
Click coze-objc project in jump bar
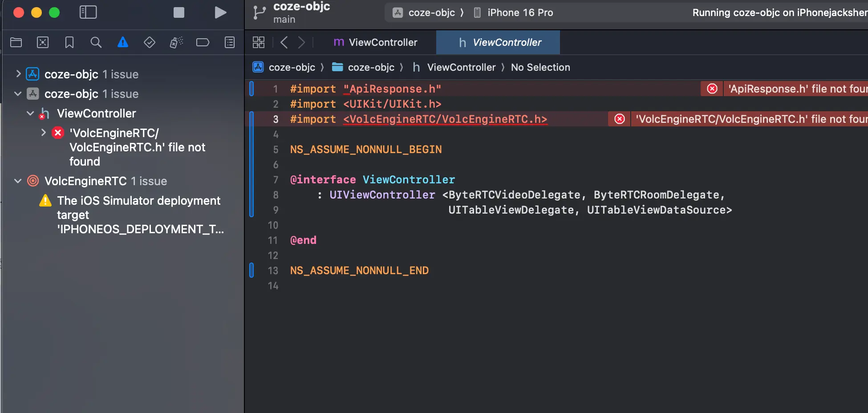pos(284,67)
